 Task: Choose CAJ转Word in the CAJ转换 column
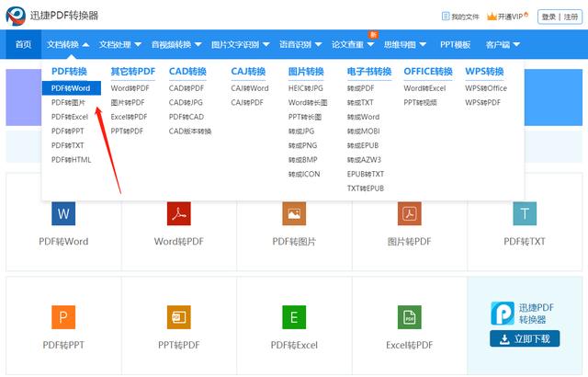[250, 88]
